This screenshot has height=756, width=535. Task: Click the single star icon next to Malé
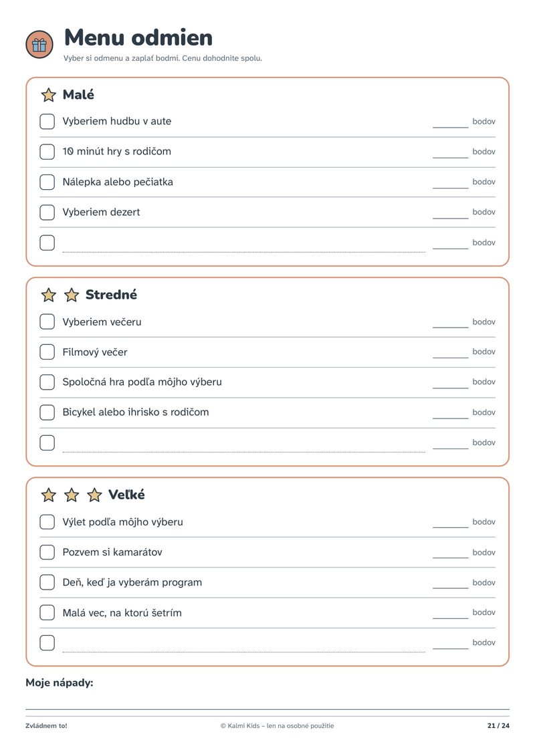(x=48, y=94)
